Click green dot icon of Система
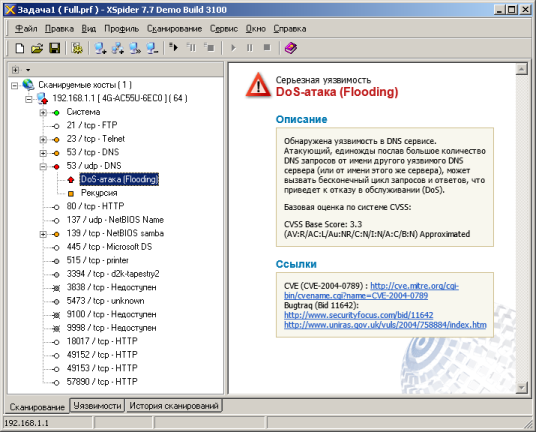The width and height of the screenshot is (536, 432). click(56, 112)
